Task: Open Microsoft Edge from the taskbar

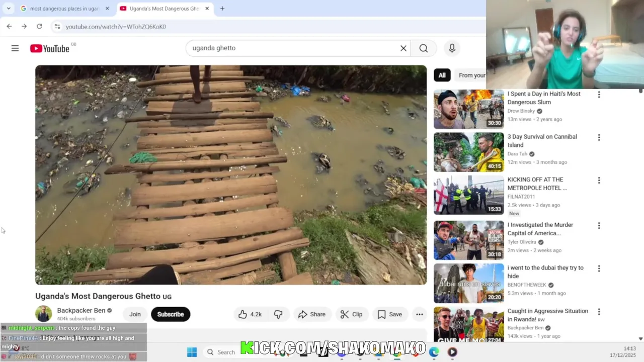Action: [x=434, y=352]
